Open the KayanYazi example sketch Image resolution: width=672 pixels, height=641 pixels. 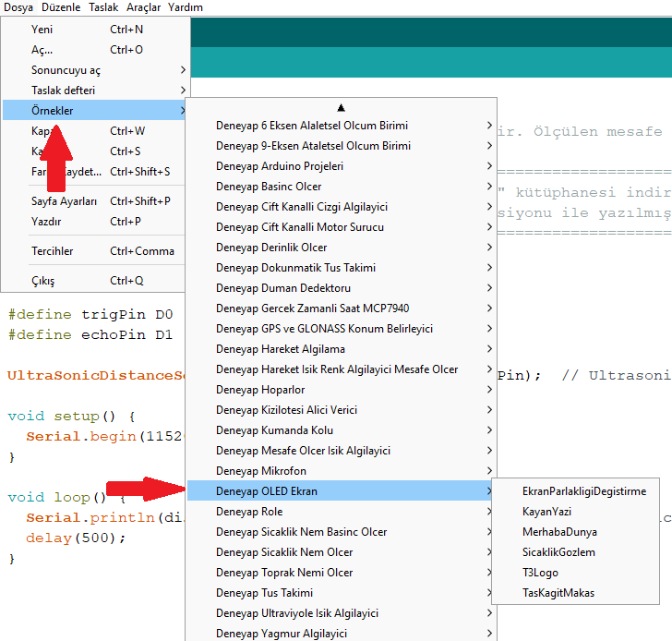pos(546,512)
